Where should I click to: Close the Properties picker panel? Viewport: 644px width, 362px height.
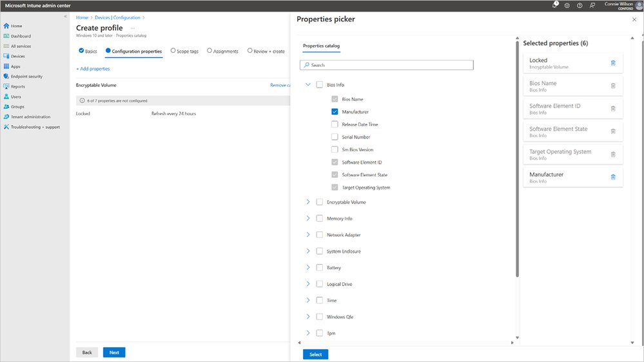coord(634,19)
